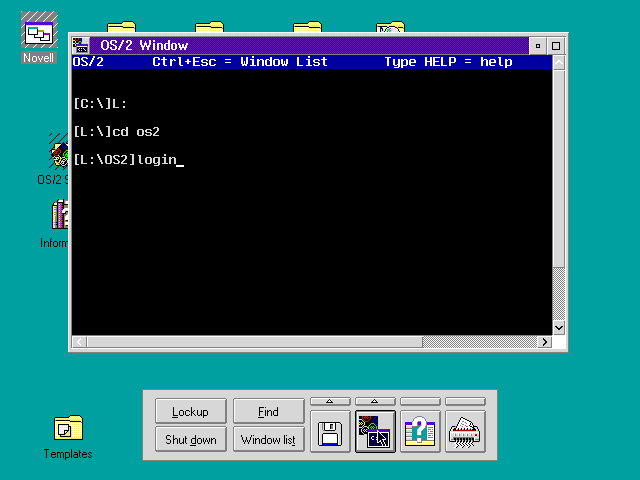Click the vertical scrollbar up arrow
The image size is (640, 480).
(x=559, y=63)
